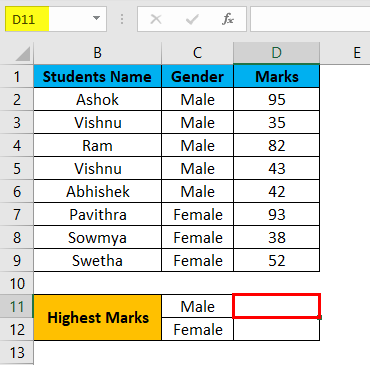Select the cell containing Swetha
This screenshot has width=370, height=365.
pos(97,260)
